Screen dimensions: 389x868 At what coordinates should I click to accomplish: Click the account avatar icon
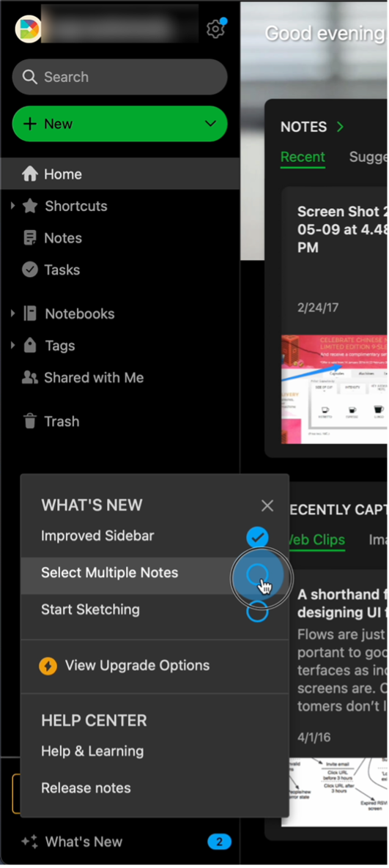[29, 29]
